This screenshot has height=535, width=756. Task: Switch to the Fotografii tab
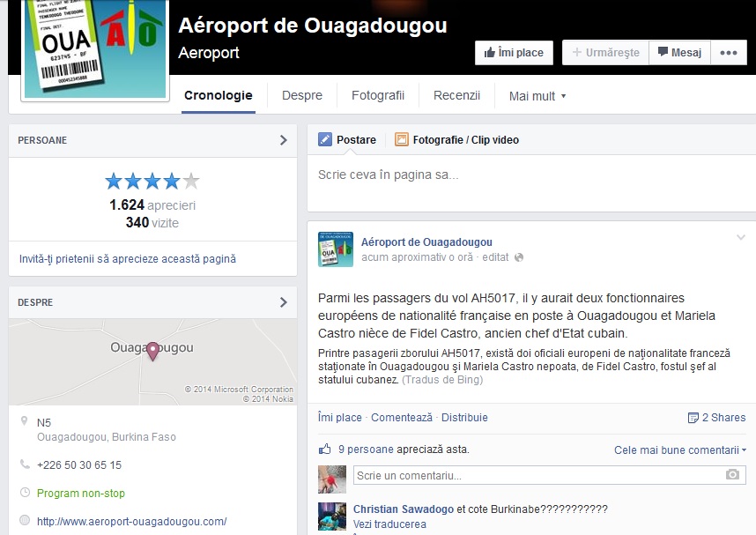pos(377,95)
